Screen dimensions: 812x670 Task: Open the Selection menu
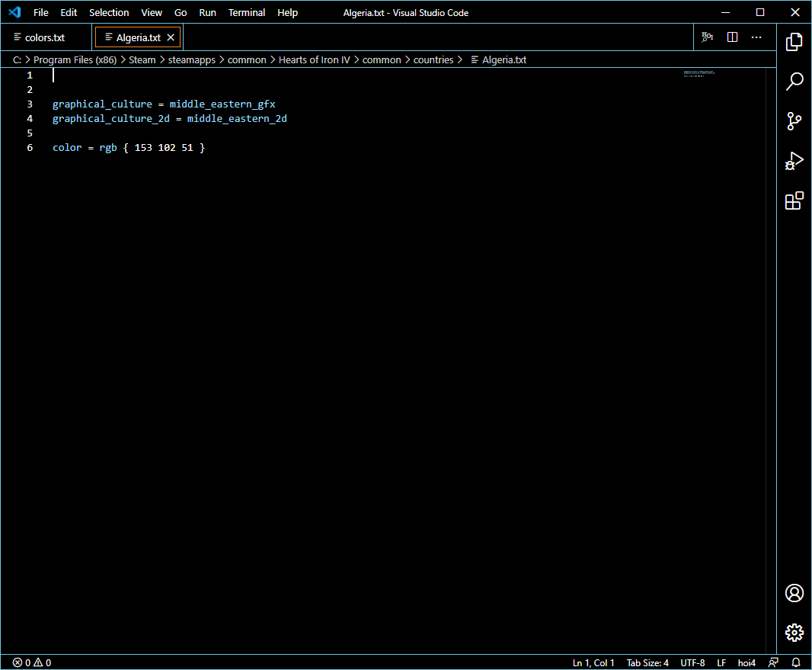click(x=109, y=12)
